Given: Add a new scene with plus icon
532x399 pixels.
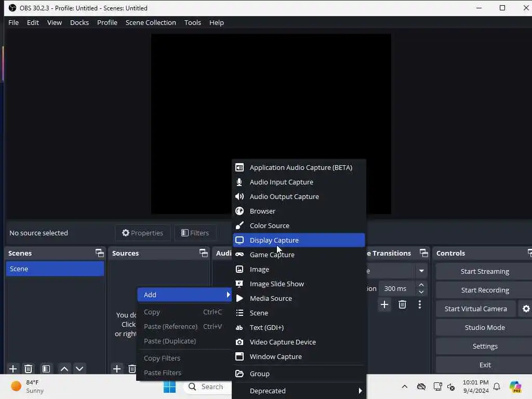Looking at the screenshot, I should (13, 368).
